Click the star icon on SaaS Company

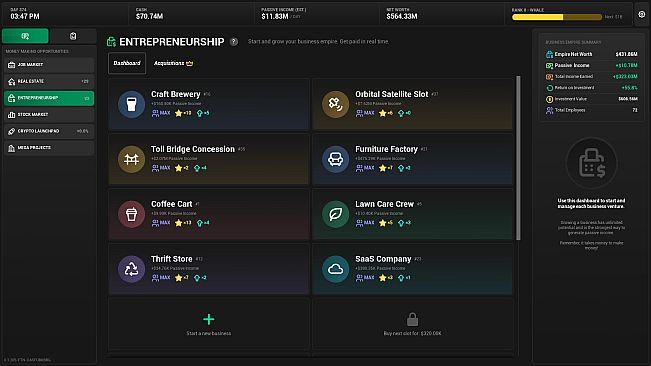[x=383, y=278]
